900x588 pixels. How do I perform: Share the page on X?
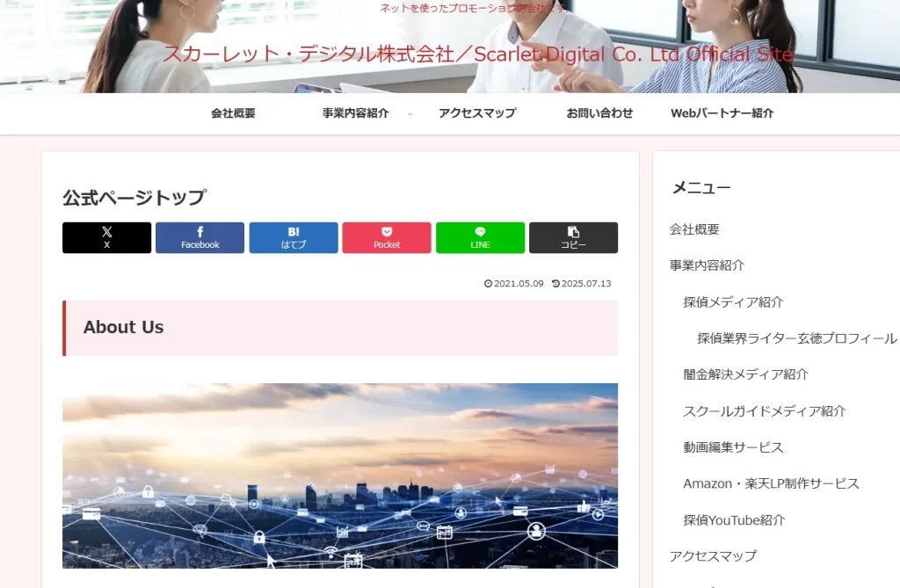106,237
